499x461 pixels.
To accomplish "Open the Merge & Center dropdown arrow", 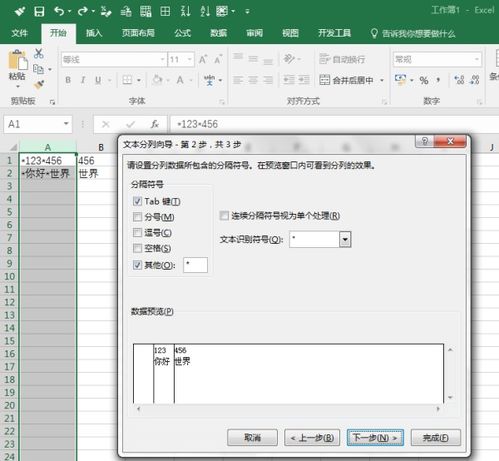I will (x=382, y=80).
